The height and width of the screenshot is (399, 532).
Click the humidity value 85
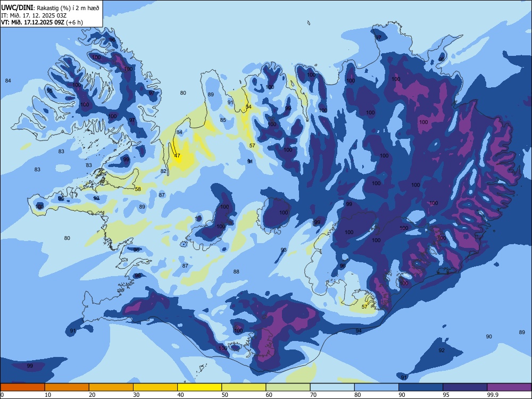point(223,120)
